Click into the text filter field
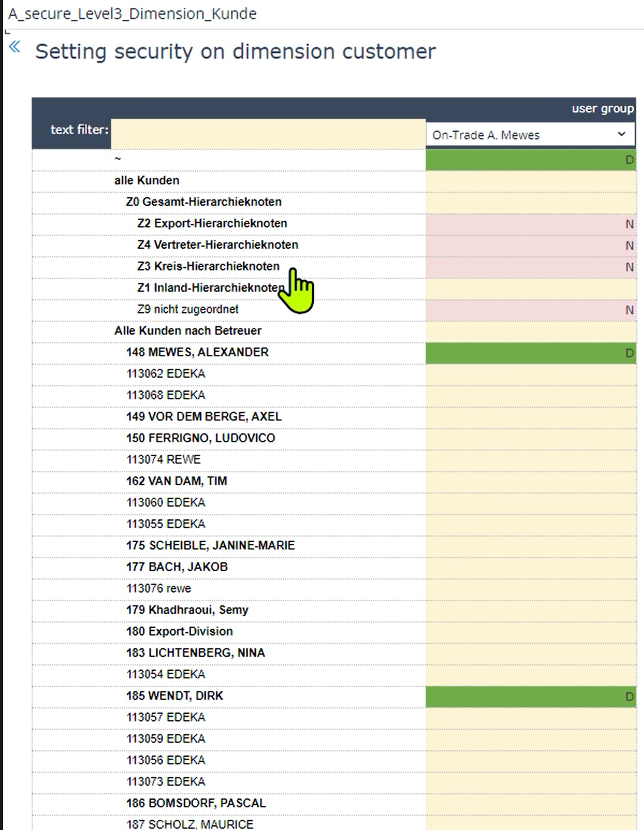Image resolution: width=644 pixels, height=830 pixels. [268, 134]
